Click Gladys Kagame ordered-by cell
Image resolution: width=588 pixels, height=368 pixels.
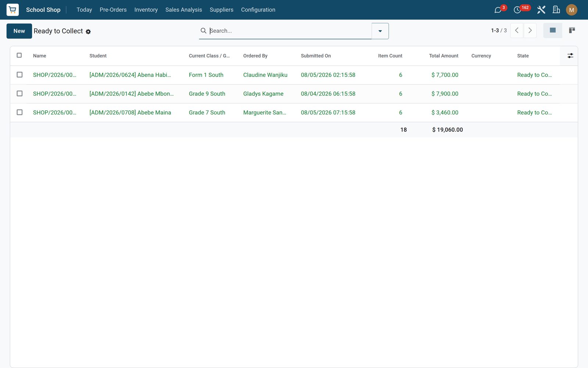click(263, 94)
